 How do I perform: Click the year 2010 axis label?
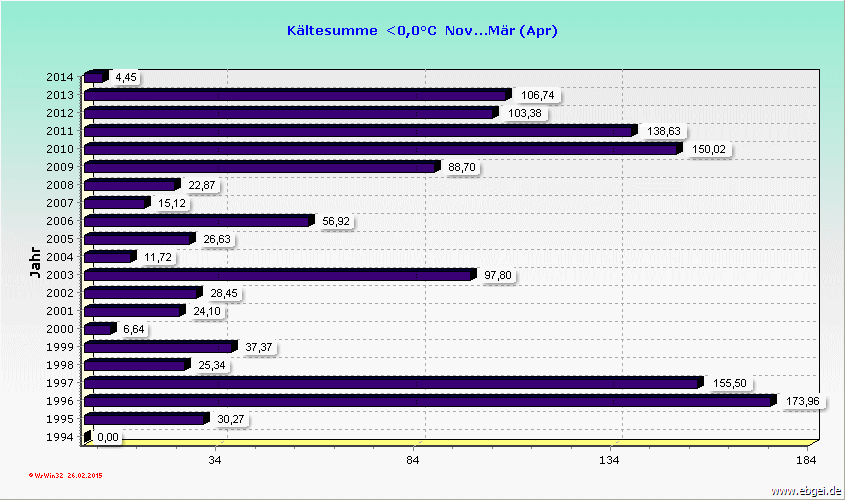click(59, 149)
